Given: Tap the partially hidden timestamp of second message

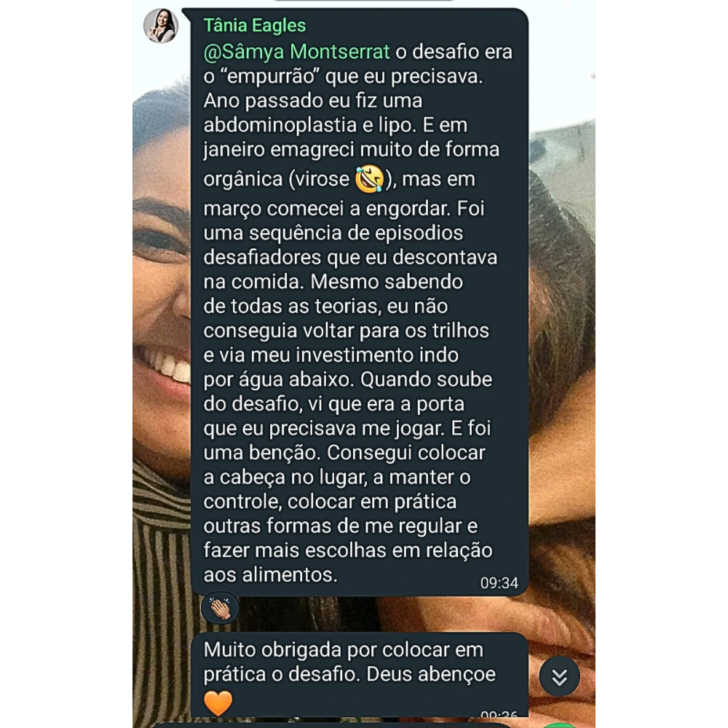Looking at the screenshot, I should click(x=499, y=713).
